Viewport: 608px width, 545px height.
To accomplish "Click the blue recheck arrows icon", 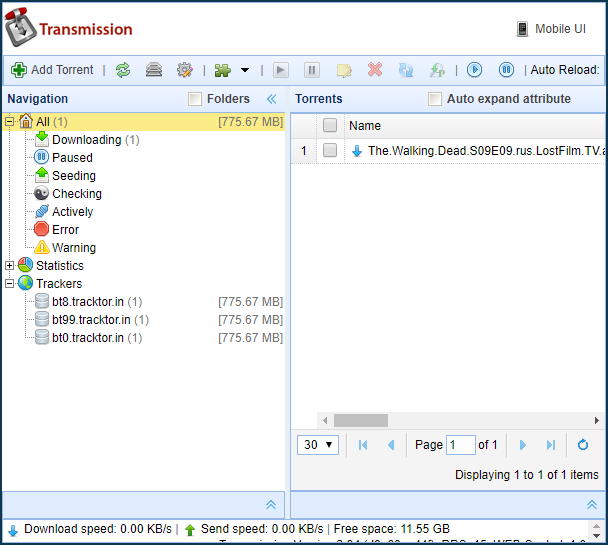I will tap(406, 70).
